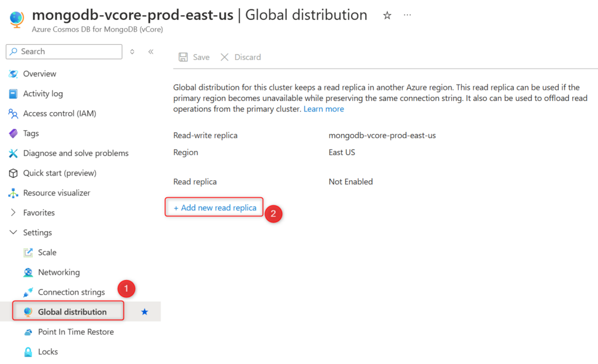Switch to the Overview page
Screen dimensions: 598x364
(39, 73)
